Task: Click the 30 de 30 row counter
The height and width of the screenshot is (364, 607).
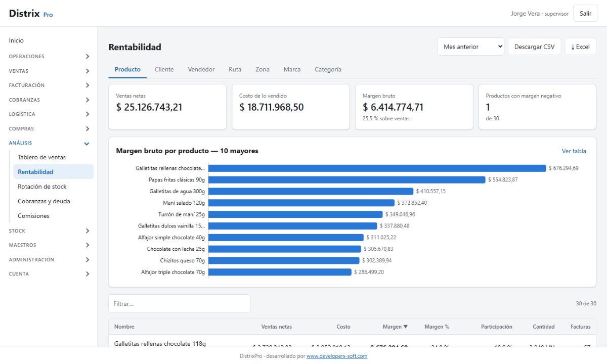Action: click(x=586, y=304)
